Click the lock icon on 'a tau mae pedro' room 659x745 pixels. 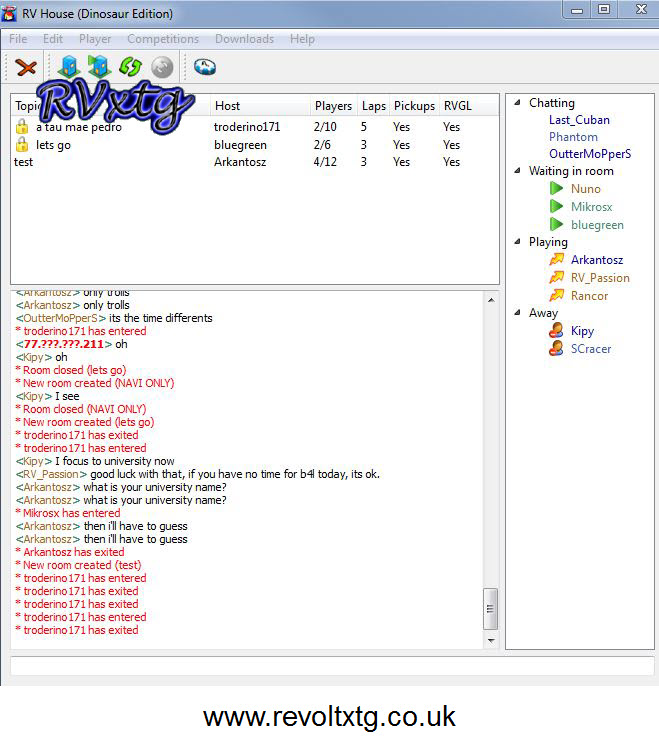click(x=22, y=127)
